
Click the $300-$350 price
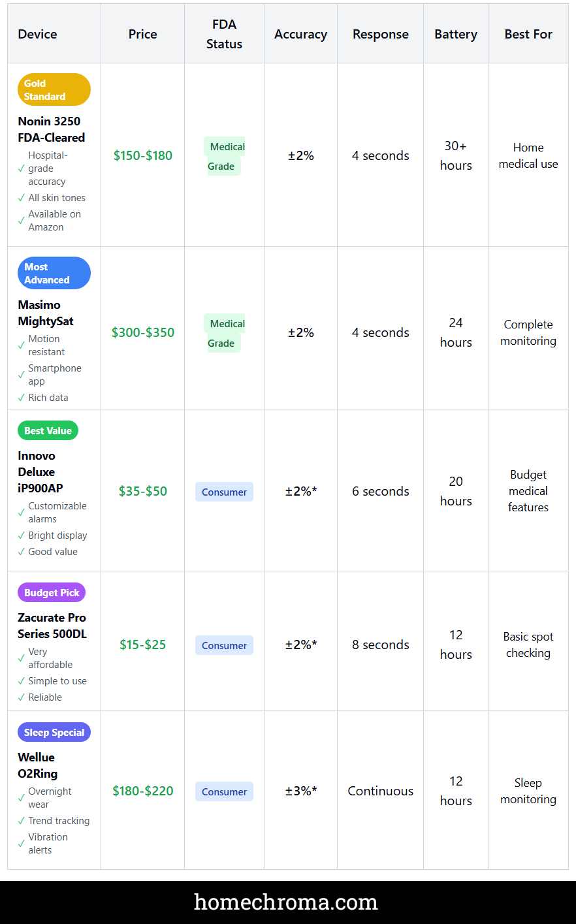coord(143,332)
